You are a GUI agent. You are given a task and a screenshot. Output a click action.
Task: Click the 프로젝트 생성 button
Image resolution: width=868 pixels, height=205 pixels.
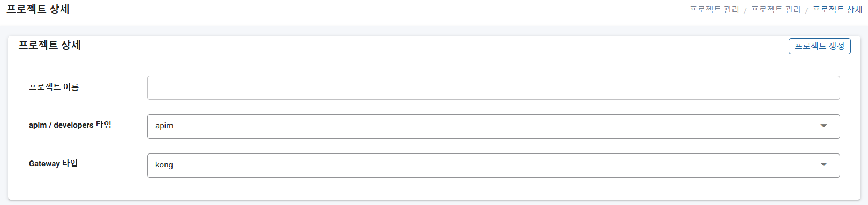click(819, 46)
